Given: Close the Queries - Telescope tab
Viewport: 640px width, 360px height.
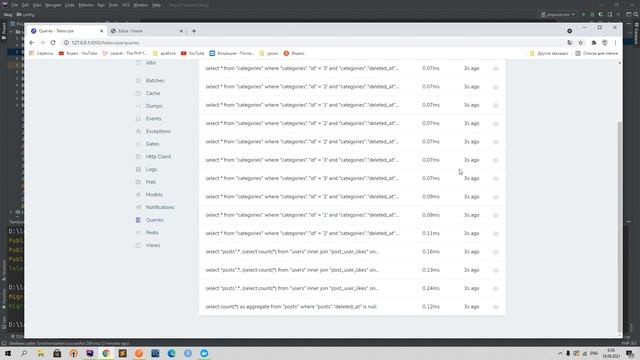Looking at the screenshot, I should 101,31.
